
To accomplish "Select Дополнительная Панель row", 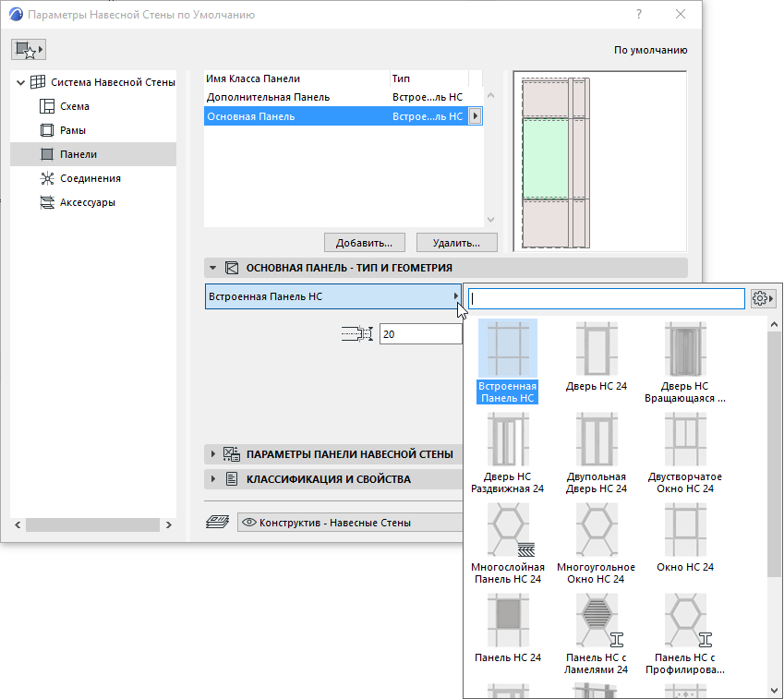I will (344, 97).
